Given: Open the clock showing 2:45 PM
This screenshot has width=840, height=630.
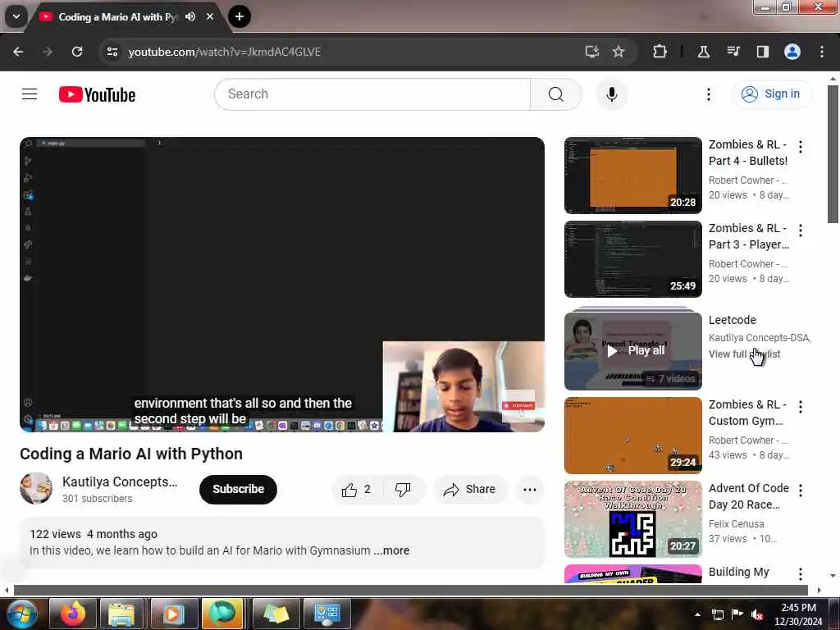Looking at the screenshot, I should point(798,614).
